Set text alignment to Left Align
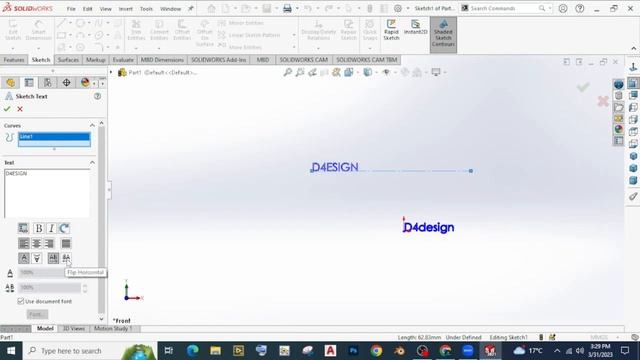Screen dimensions: 640x360 pyautogui.click(x=24, y=244)
